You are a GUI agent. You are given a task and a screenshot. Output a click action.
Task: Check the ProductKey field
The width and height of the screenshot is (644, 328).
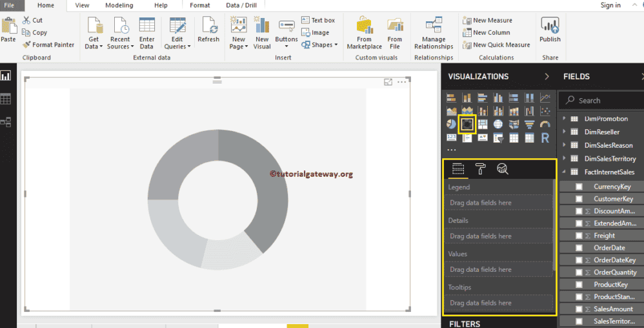(579, 285)
